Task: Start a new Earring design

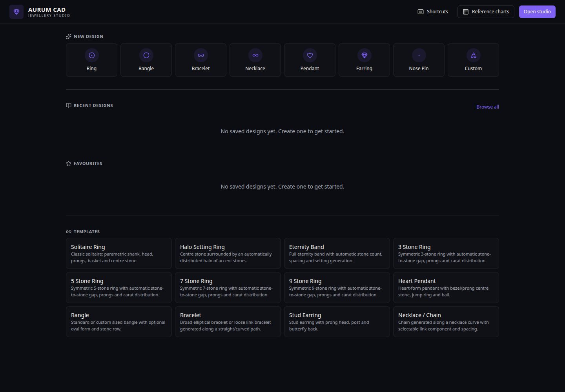Action: [364, 60]
